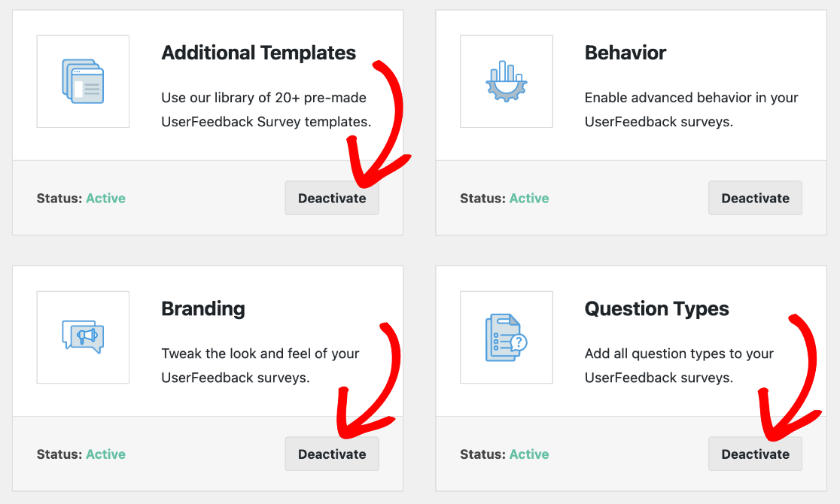Select the Branding heading
The height and width of the screenshot is (504, 840).
202,309
